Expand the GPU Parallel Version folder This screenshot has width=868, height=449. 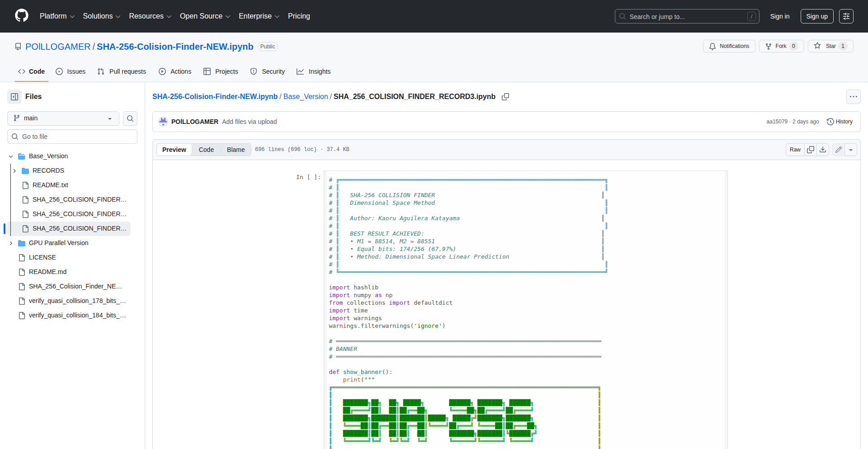(11, 243)
